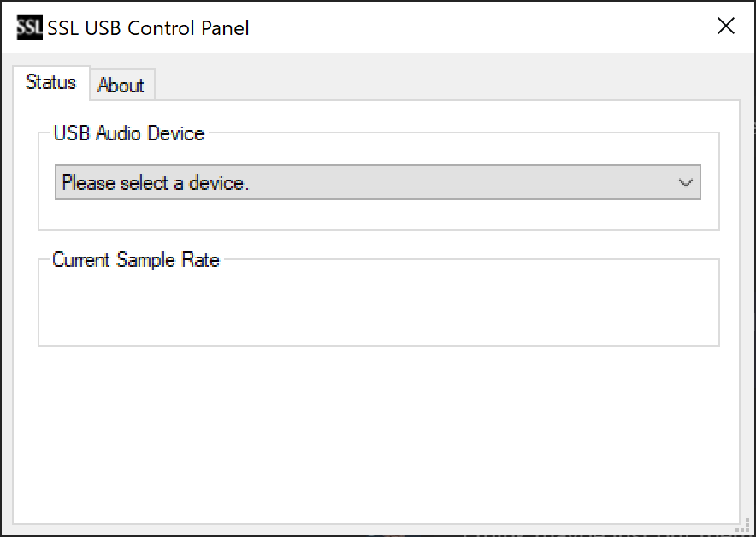Click the X icon at top right
Screen dimensions: 756x537
(725, 26)
